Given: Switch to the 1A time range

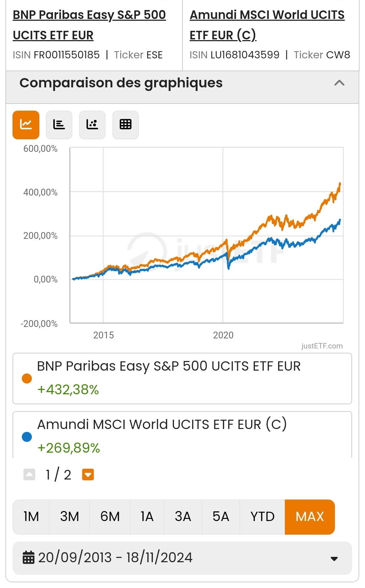Looking at the screenshot, I should (147, 517).
